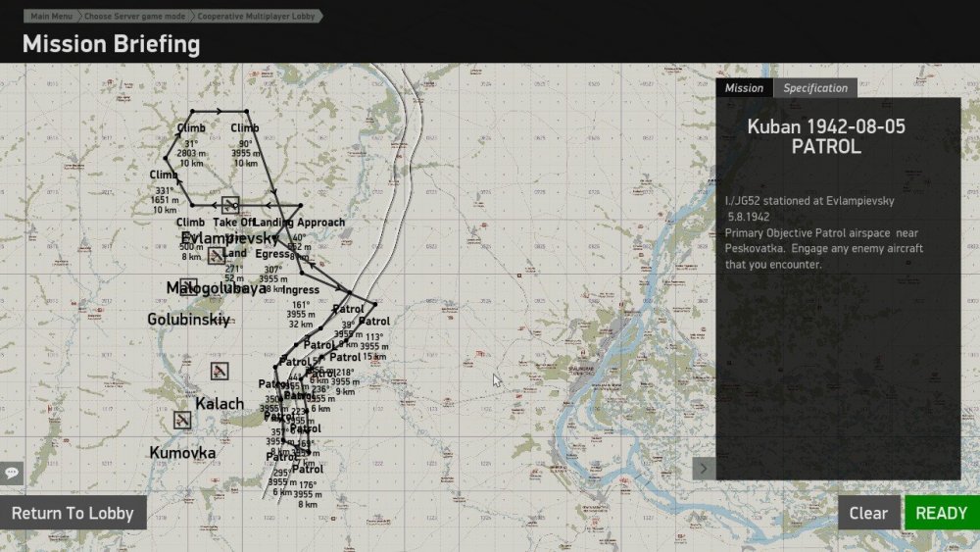Click Climb waypoint at 331° 1651 m
Screen dimensions: 980x552
click(163, 175)
